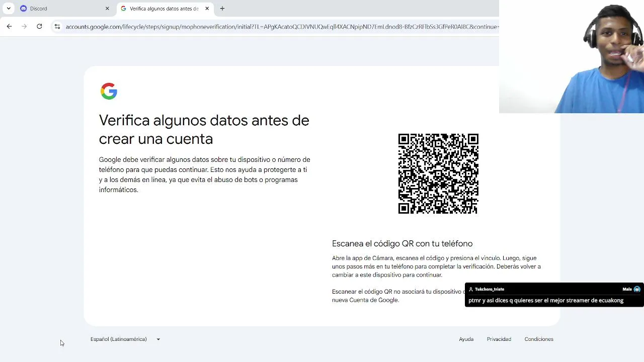The width and height of the screenshot is (644, 362).
Task: Click the user icon beside Tukchero_triste
Action: click(471, 289)
